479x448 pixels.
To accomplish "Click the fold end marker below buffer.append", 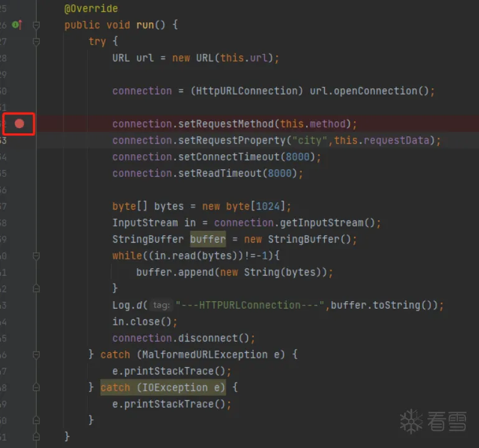I will point(36,289).
